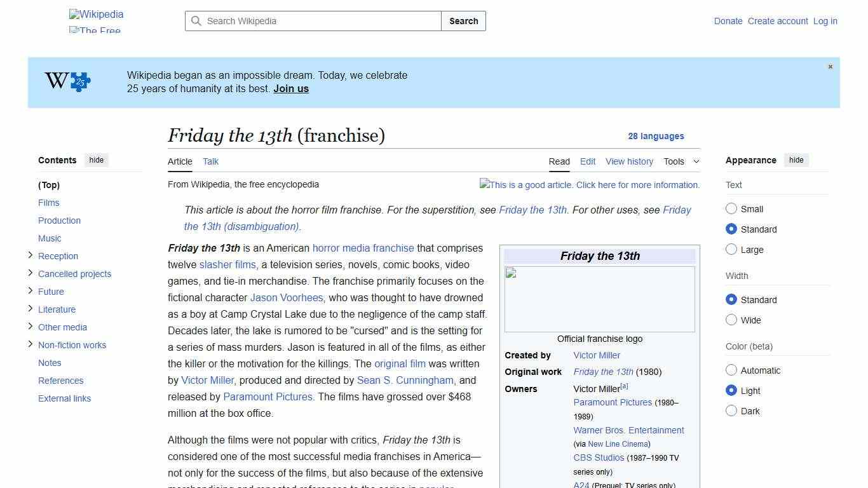Screen dimensions: 868x488
Task: Select the Large text size option
Action: coord(731,250)
